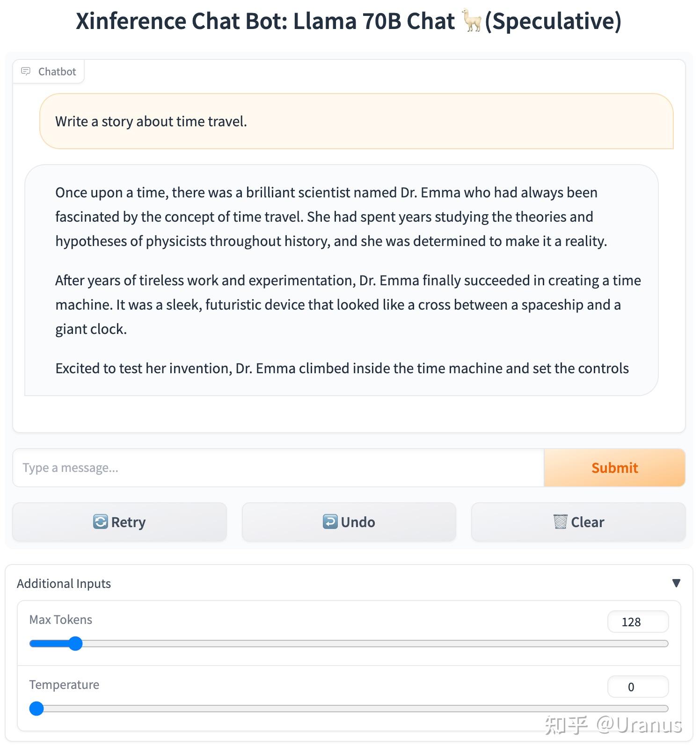
Task: Click the Temperature slider handle
Action: (x=36, y=709)
